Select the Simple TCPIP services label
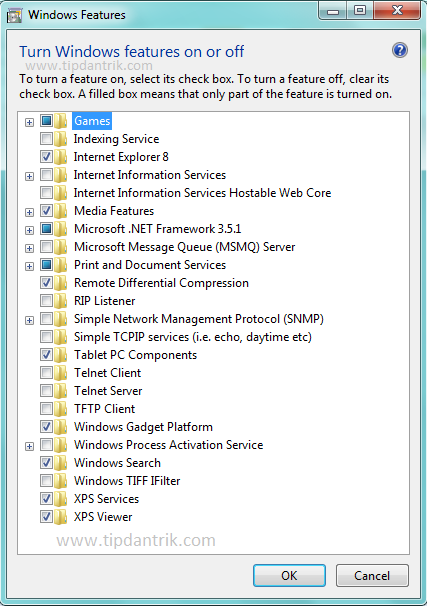The width and height of the screenshot is (427, 606). click(x=193, y=337)
